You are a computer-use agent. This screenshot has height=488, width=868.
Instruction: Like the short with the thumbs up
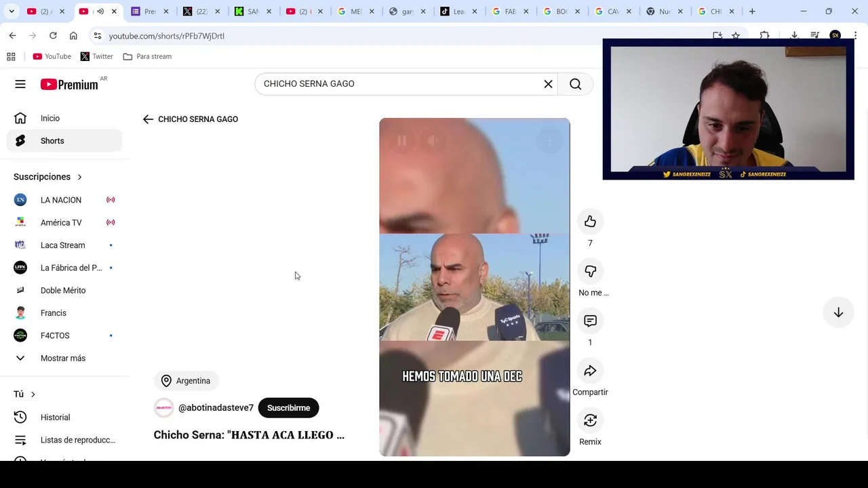pyautogui.click(x=590, y=222)
